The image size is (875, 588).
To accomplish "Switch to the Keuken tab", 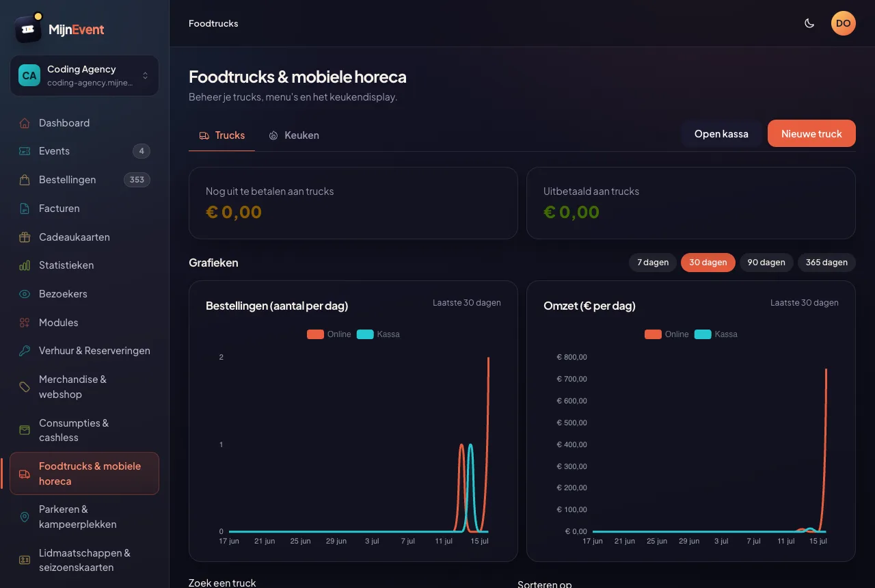I will click(x=293, y=135).
